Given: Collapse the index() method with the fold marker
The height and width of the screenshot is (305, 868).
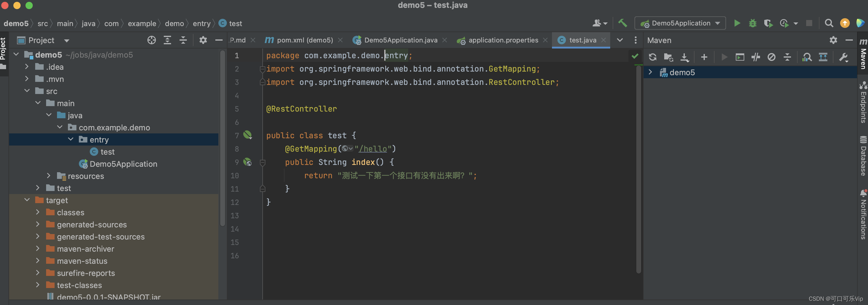Looking at the screenshot, I should coord(262,163).
